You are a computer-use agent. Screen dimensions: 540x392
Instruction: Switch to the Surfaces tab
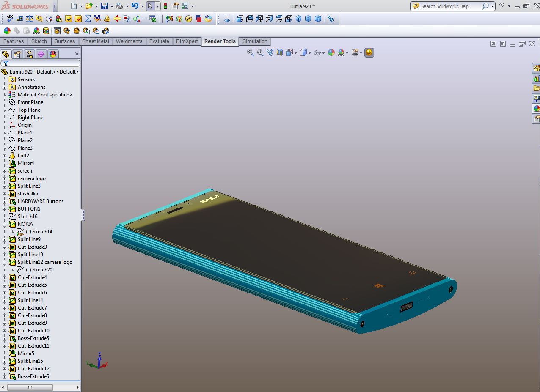(65, 41)
